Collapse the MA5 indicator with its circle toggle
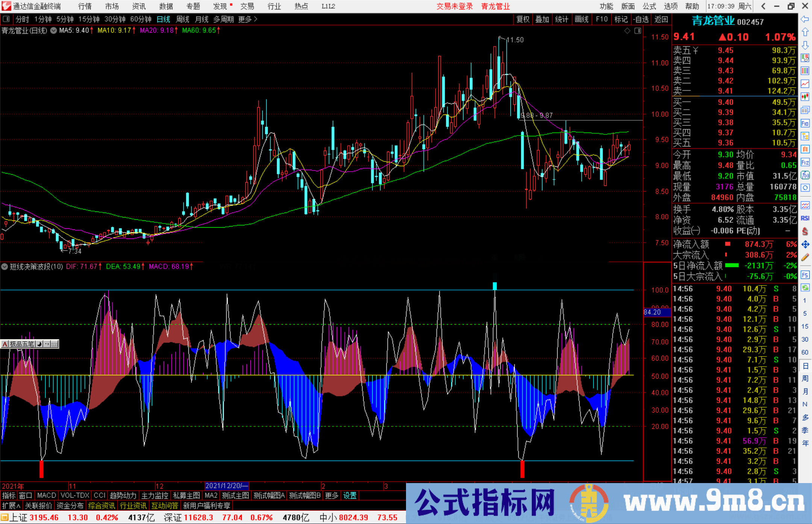 (53, 31)
